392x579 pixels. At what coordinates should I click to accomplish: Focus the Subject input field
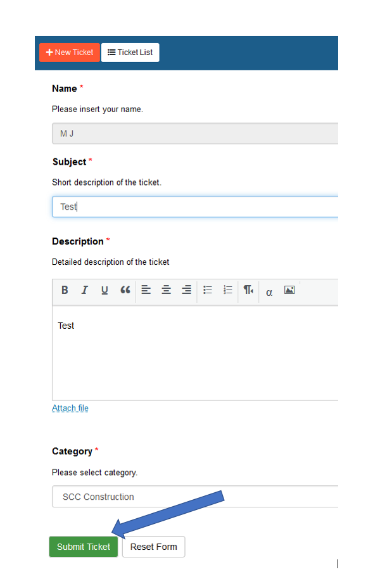click(x=195, y=207)
